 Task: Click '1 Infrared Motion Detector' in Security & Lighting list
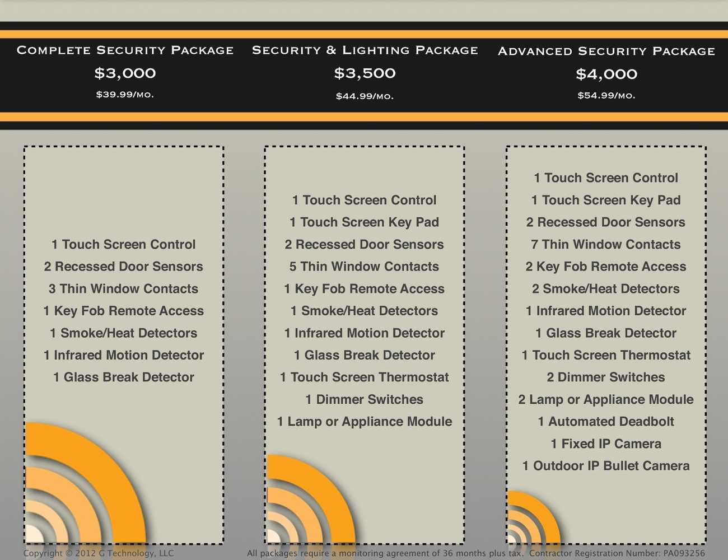(365, 333)
